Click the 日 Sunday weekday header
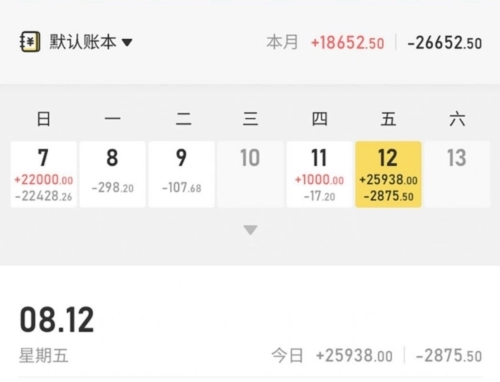 pyautogui.click(x=44, y=119)
